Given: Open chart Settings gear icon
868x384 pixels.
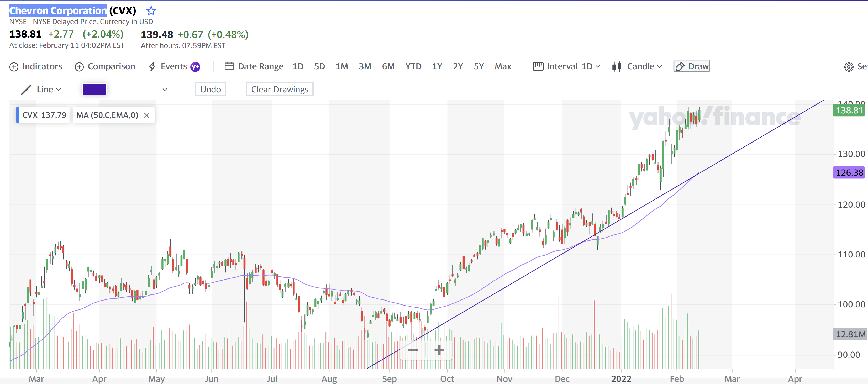Looking at the screenshot, I should point(849,67).
